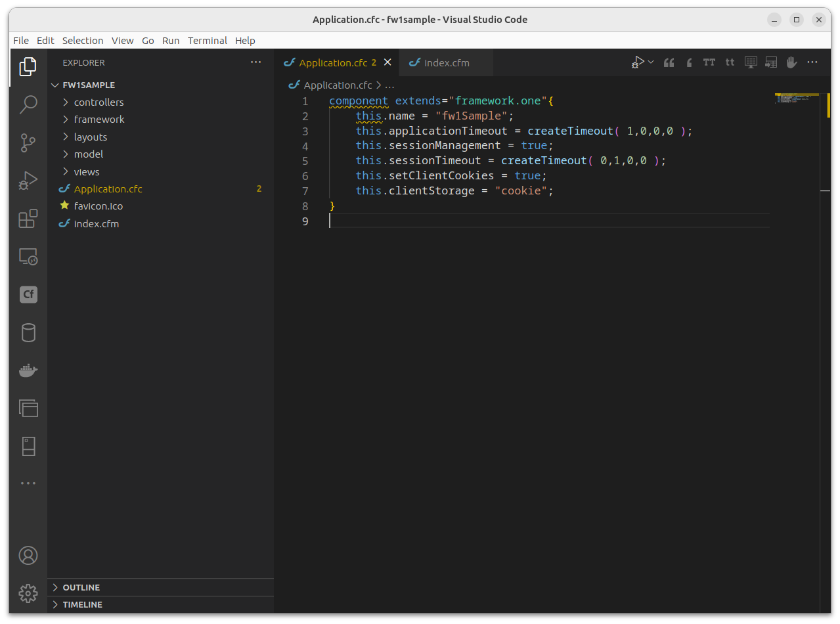Screen dimensions: 840x624
Task: Open the Extensions view
Action: (28, 219)
